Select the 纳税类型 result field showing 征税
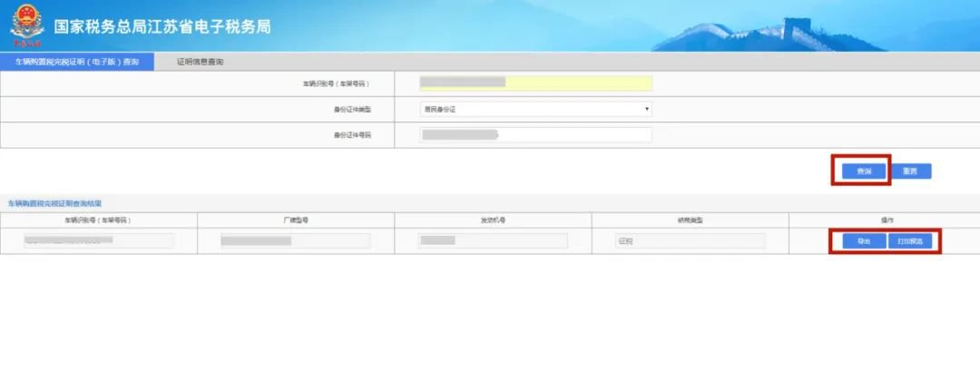 [690, 241]
